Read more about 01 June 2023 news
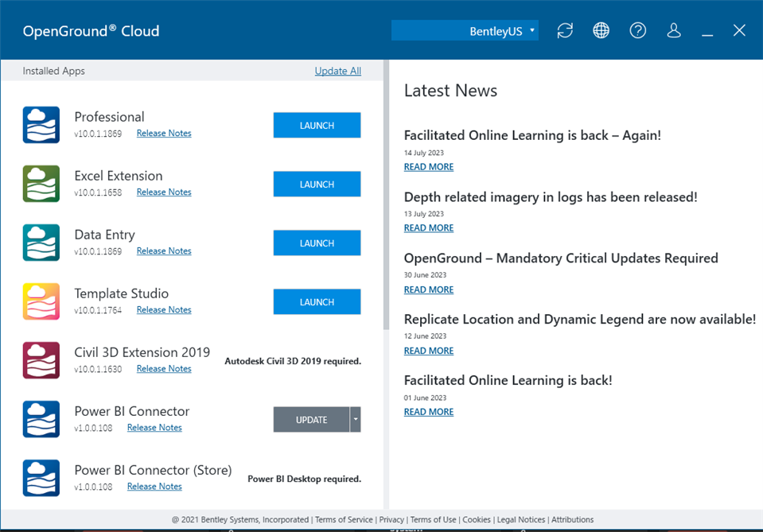Viewport: 763px width, 532px height. pos(429,412)
